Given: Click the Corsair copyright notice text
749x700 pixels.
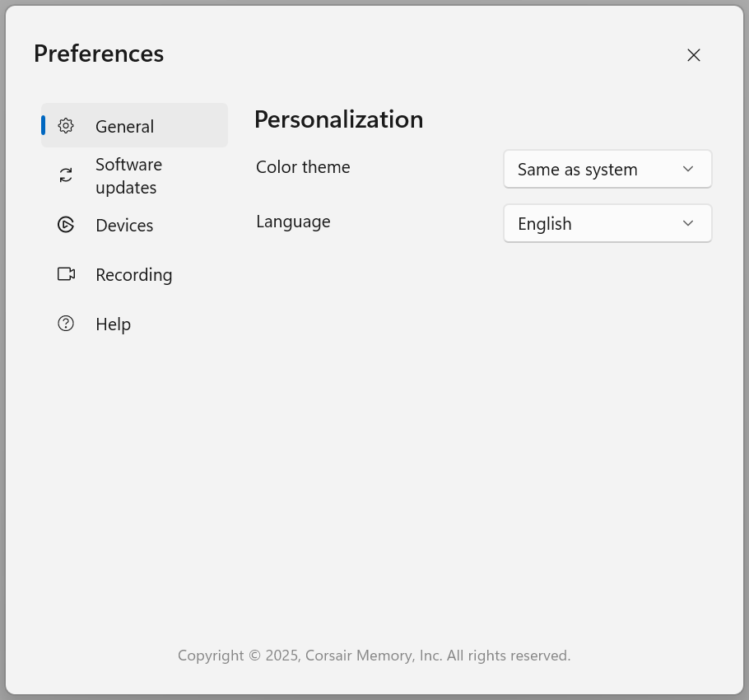Looking at the screenshot, I should tap(374, 655).
